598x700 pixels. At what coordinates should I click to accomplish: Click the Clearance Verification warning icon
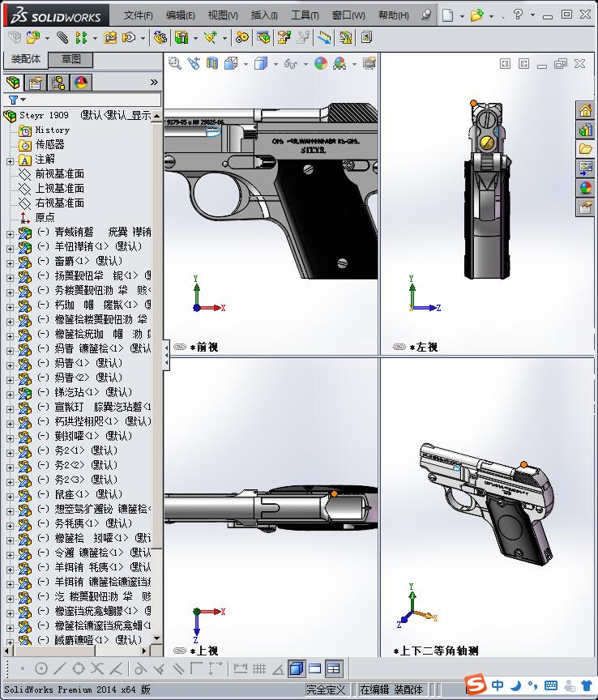(345, 37)
